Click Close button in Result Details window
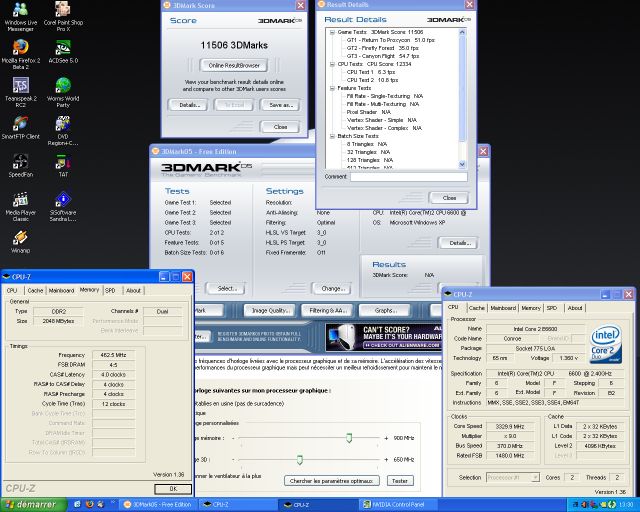 (x=449, y=198)
